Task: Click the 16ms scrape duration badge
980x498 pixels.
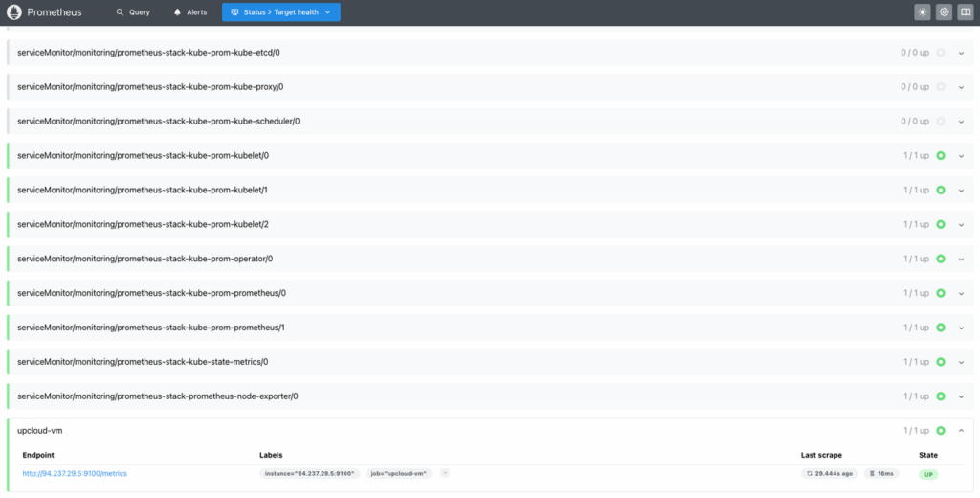Action: (x=881, y=474)
